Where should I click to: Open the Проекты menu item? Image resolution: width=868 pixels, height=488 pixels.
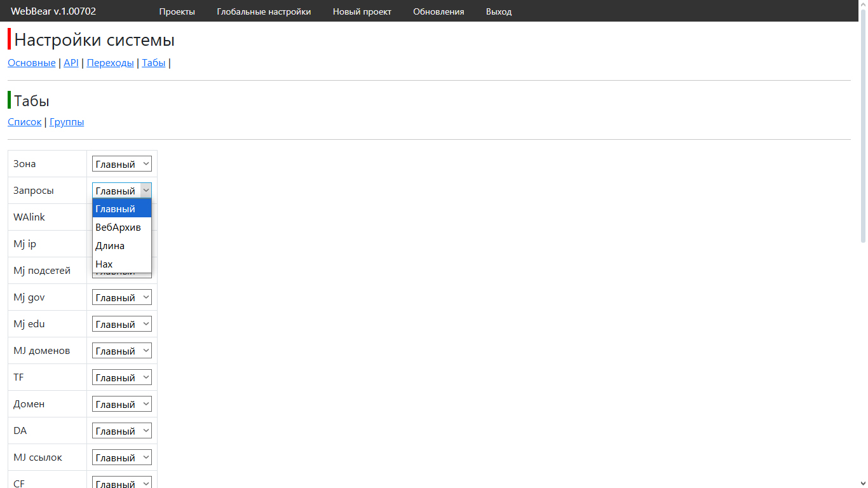coord(177,11)
